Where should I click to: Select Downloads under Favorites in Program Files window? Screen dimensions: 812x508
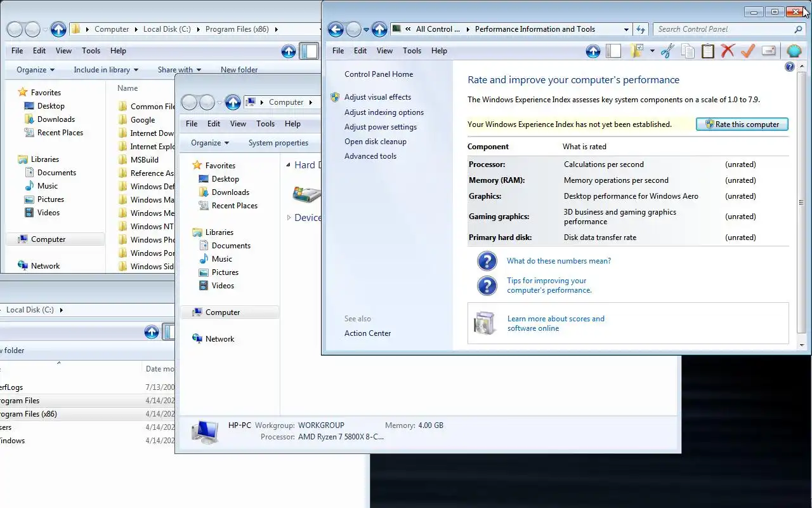[56, 119]
